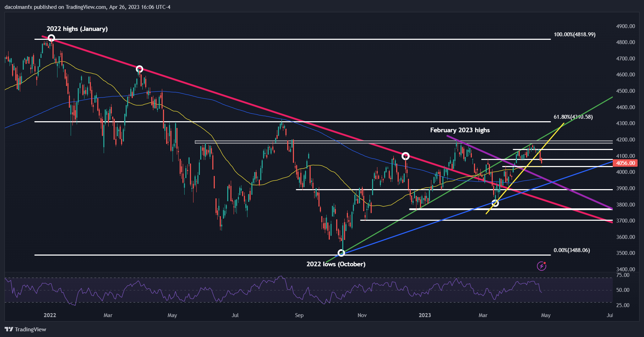Image resolution: width=644 pixels, height=337 pixels.
Task: Click the 2023 date axis label
Action: point(425,315)
